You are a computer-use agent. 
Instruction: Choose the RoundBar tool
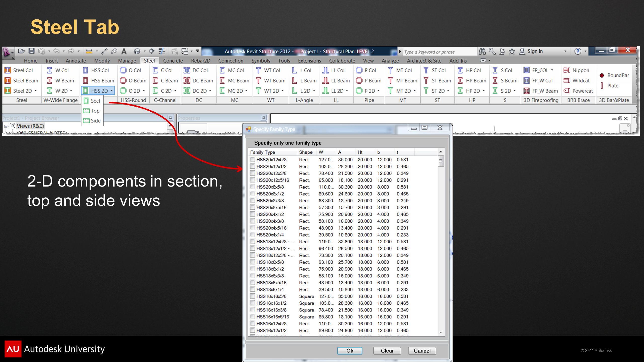[x=614, y=75]
